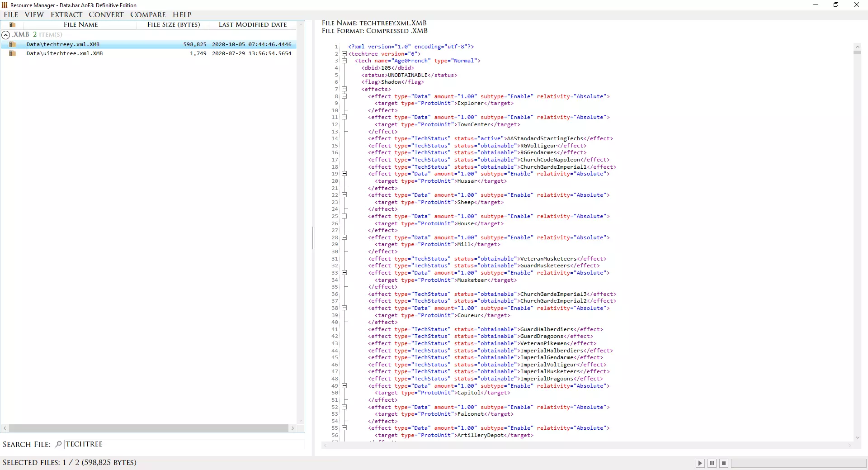Image resolution: width=868 pixels, height=470 pixels.
Task: Click the search magnifier icon
Action: point(58,444)
